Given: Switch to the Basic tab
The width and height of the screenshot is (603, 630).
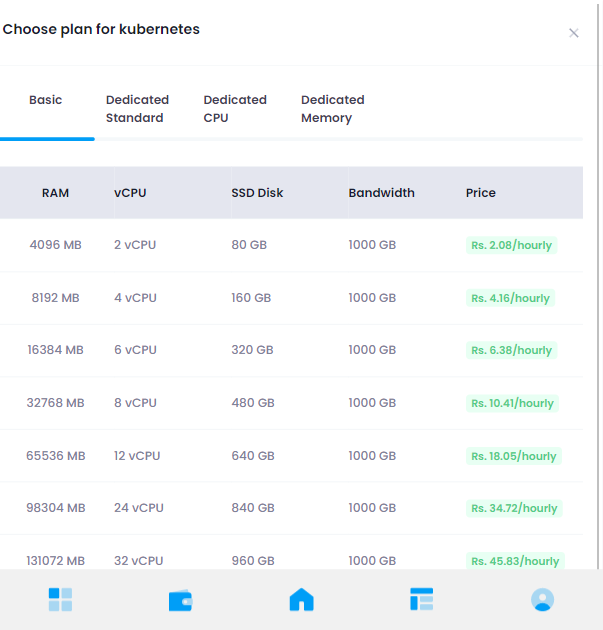Looking at the screenshot, I should (45, 100).
